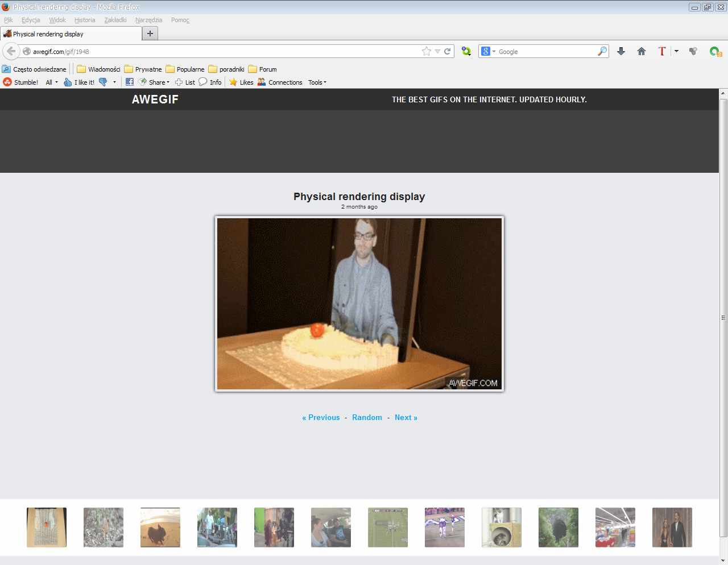
Task: Open the Share dropdown in StumbleUpon toolbar
Action: (154, 82)
